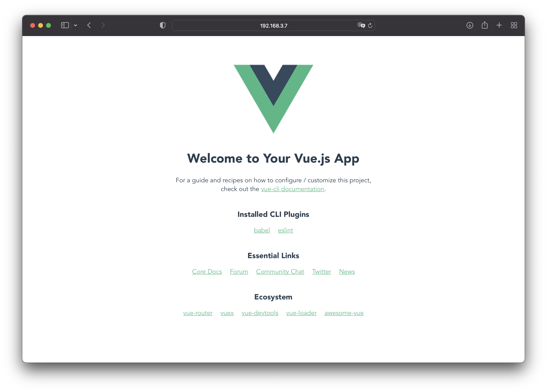Click the browser new tab icon
The width and height of the screenshot is (547, 392).
[x=499, y=25]
